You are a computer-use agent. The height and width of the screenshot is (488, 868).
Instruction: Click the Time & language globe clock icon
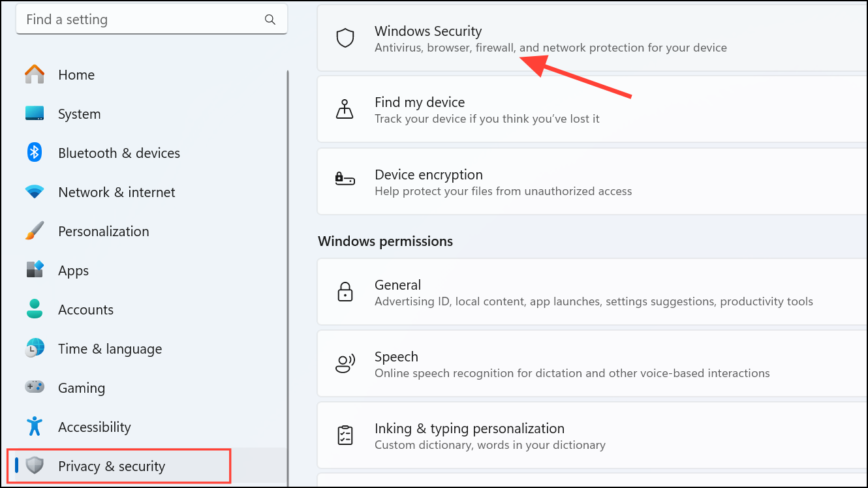point(35,348)
